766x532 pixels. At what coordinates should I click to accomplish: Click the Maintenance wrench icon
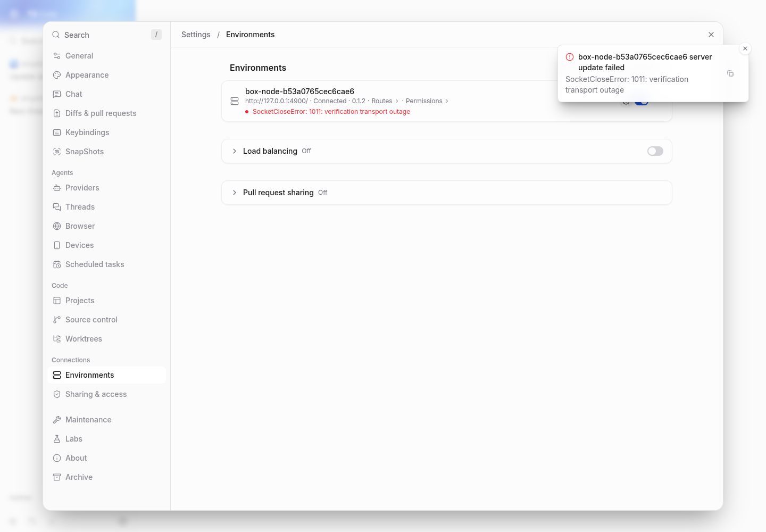pos(57,420)
